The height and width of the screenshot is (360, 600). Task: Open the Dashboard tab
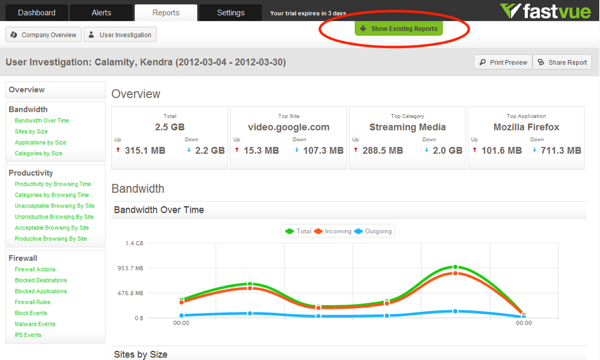click(x=37, y=13)
